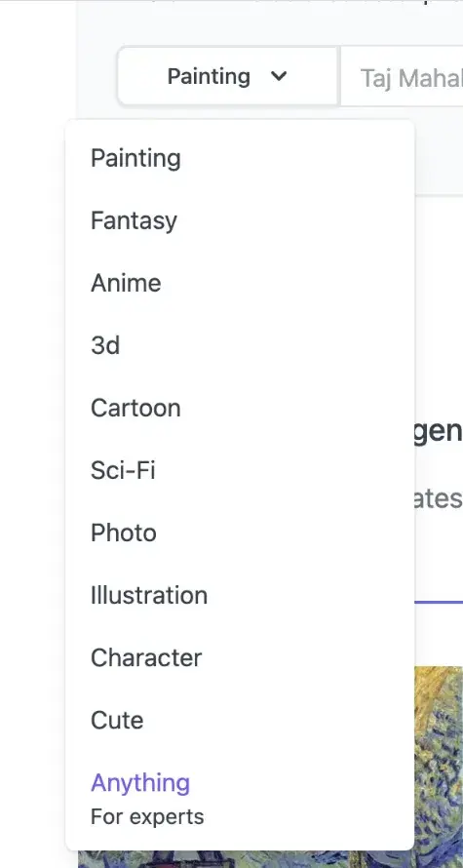This screenshot has width=463, height=868.
Task: Click the gray description text ending ates
Action: click(x=438, y=497)
